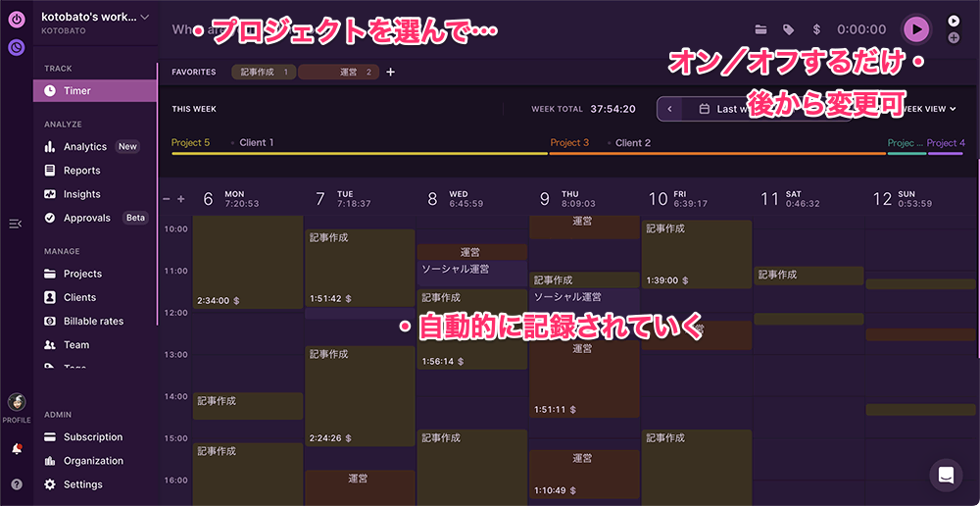Select Wednesday 8 day header
Screen dimensions: 980x506
coord(456,199)
